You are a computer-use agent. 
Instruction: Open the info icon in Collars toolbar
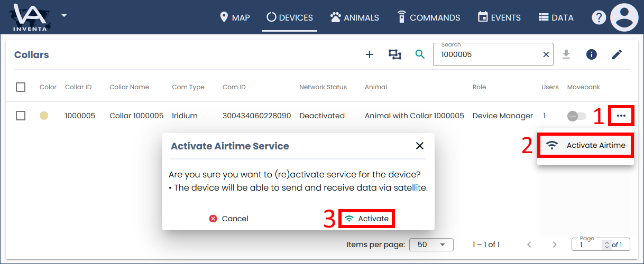tap(591, 54)
